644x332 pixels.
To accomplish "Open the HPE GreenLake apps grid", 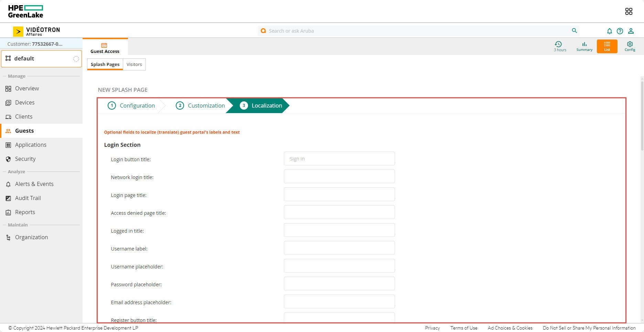I will point(629,11).
